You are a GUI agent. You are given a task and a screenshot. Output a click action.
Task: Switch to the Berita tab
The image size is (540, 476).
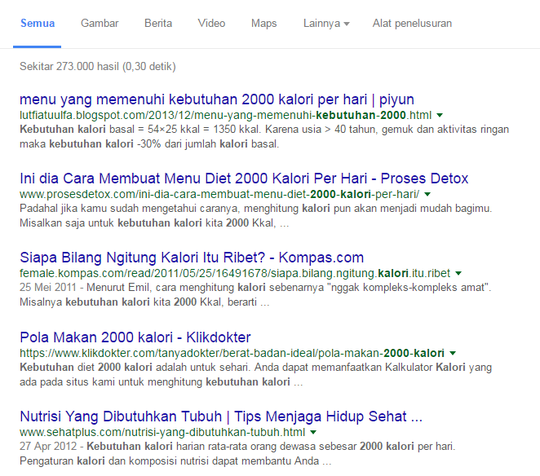[158, 23]
